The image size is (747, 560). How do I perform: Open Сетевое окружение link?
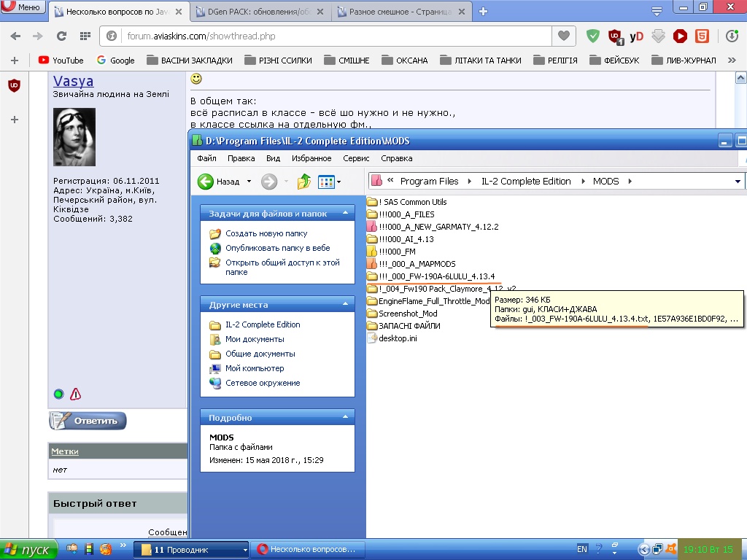coord(263,383)
